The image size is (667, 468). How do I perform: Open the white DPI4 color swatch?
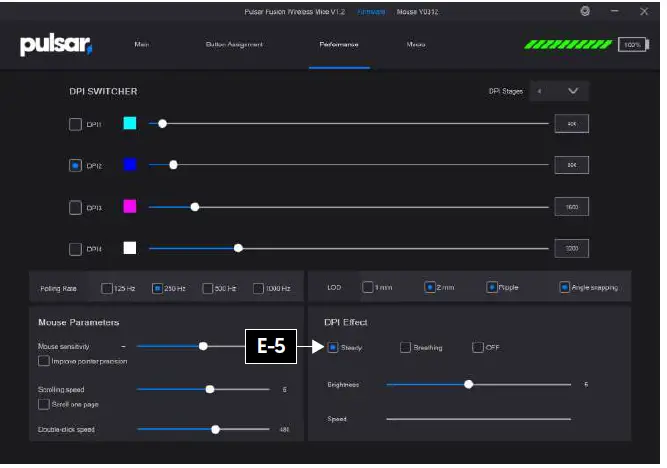pyautogui.click(x=130, y=248)
